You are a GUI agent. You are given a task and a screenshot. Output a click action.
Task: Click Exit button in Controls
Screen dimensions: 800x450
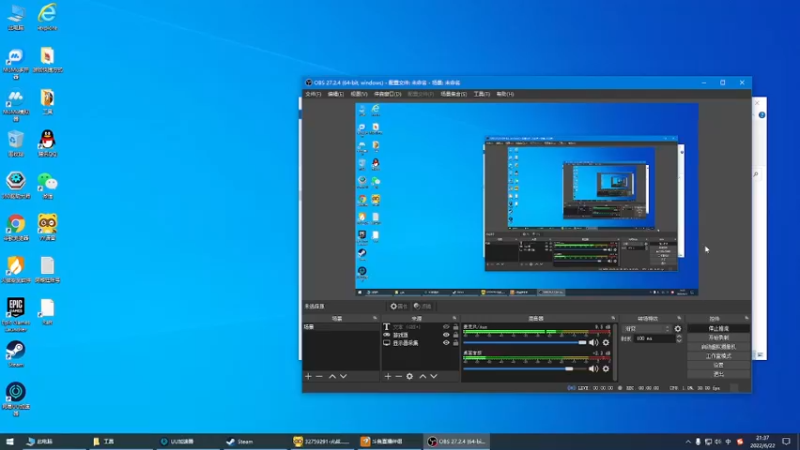point(718,374)
